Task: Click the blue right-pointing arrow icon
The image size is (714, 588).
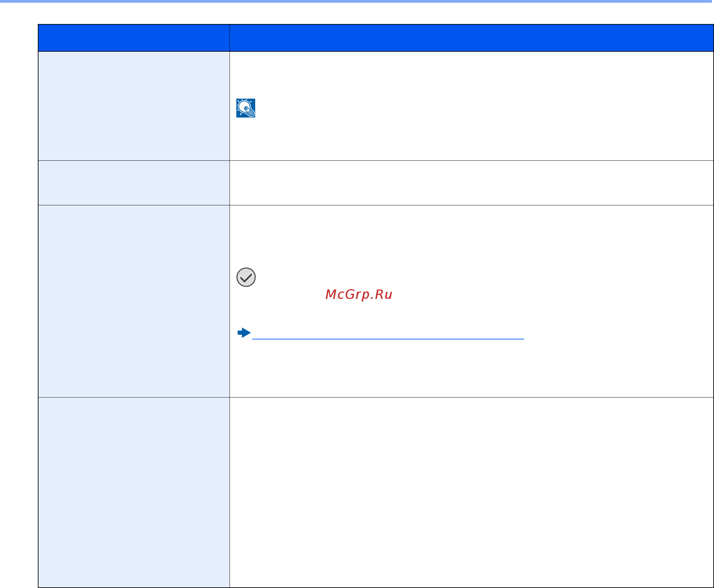Action: 244,333
